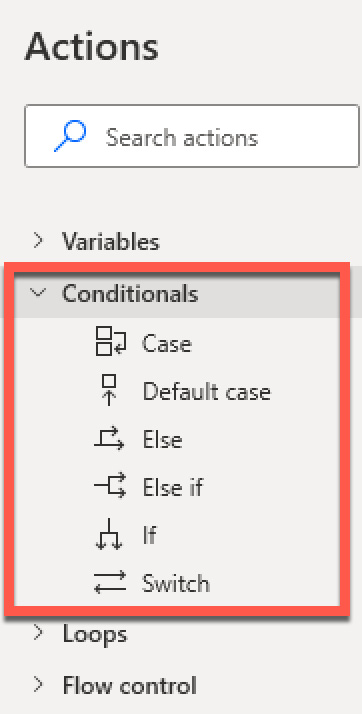
Task: Select the Else action text
Action: 163,440
